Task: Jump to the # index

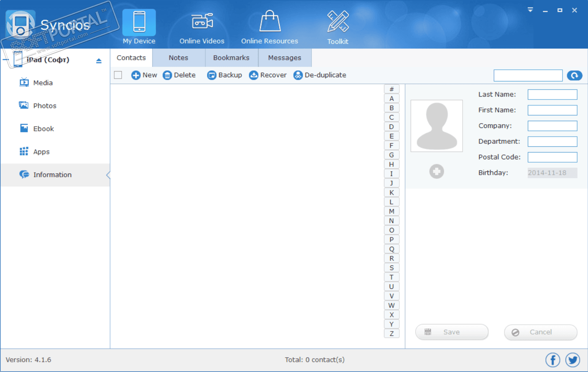Action: pos(391,89)
